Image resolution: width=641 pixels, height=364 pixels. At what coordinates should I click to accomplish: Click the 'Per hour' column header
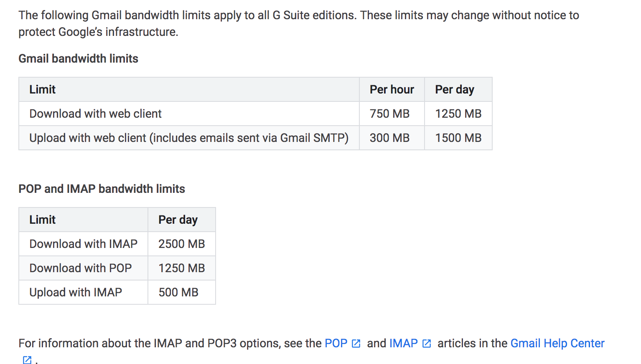pyautogui.click(x=392, y=89)
